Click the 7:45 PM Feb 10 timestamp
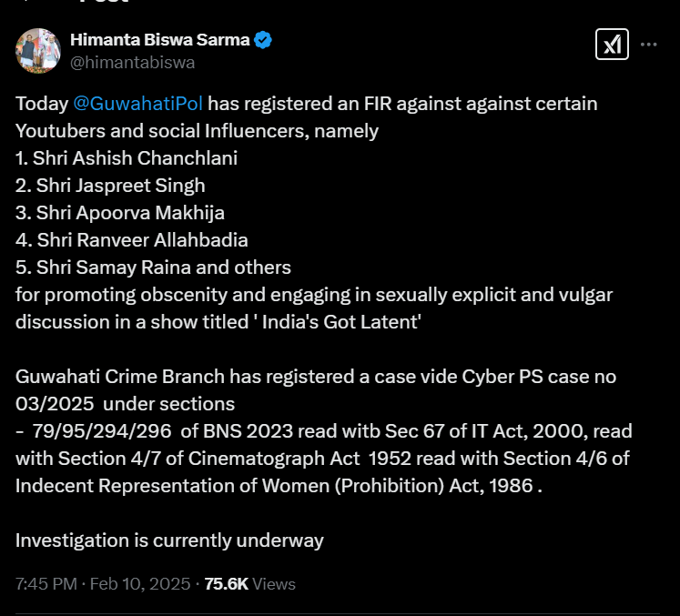The image size is (680, 616). pyautogui.click(x=103, y=583)
